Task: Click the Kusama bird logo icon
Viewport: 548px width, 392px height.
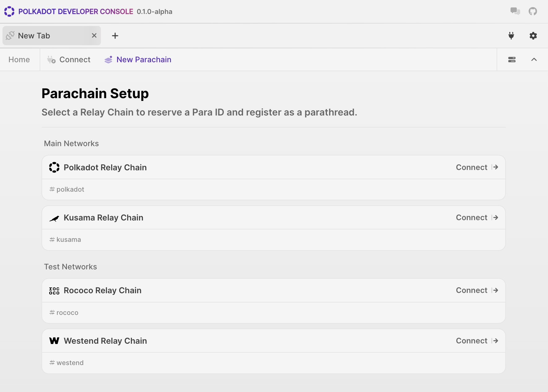Action: pyautogui.click(x=54, y=219)
